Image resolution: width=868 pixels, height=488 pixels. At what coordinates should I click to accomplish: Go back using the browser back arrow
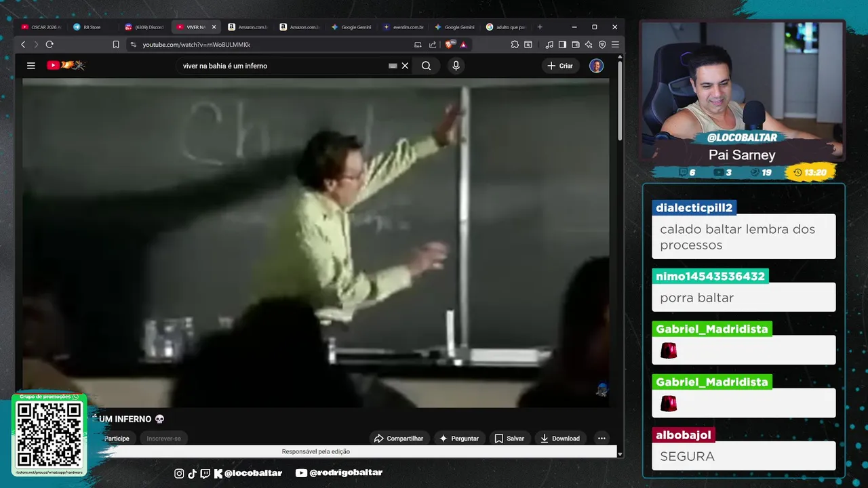[x=23, y=45]
